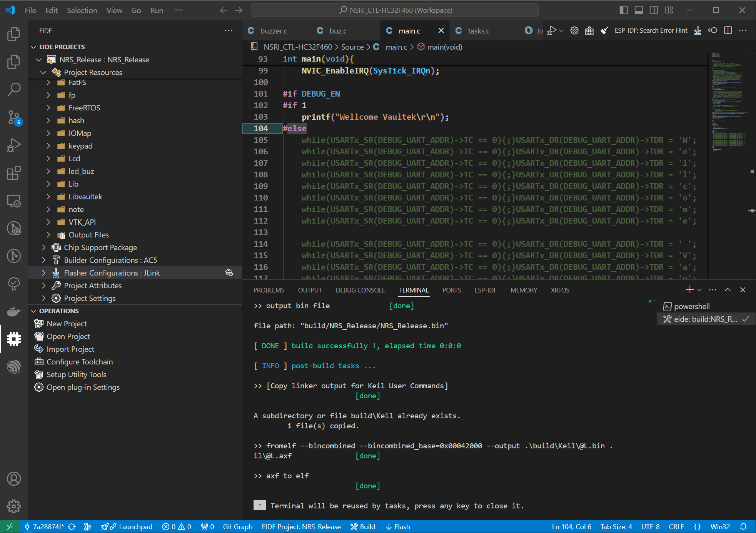
Task: Open the Remote Explorer view
Action: pos(14,201)
